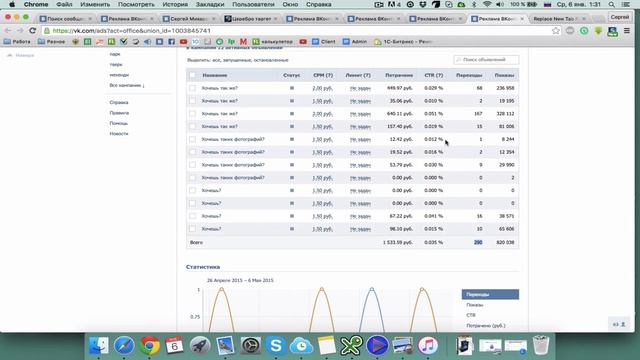Viewport: 640px width, 360px height.
Task: Open the Facebook bookmark icon
Action: [x=171, y=42]
